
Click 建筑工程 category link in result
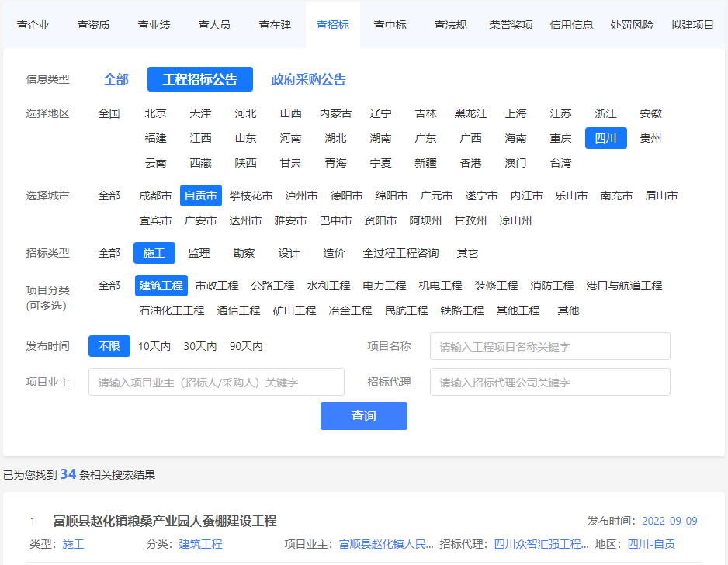point(200,544)
